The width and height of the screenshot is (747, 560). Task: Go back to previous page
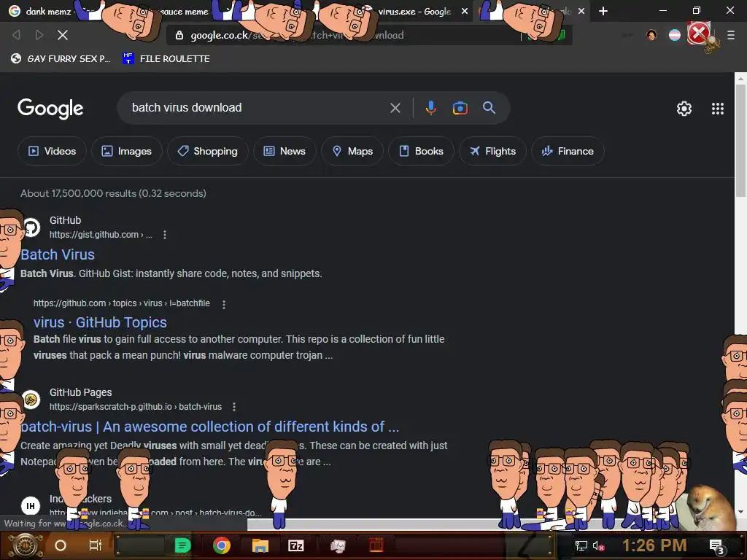click(16, 35)
